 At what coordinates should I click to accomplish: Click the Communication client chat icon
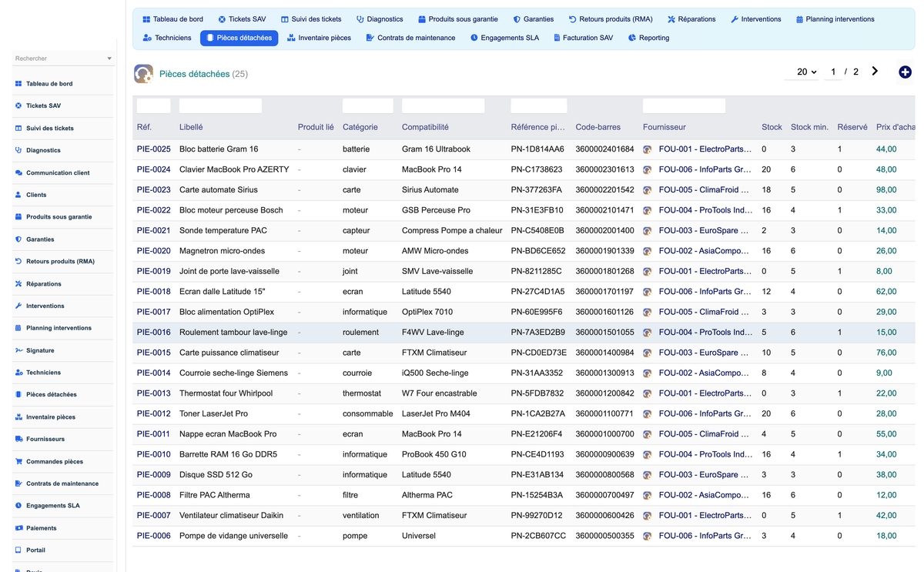(x=18, y=172)
